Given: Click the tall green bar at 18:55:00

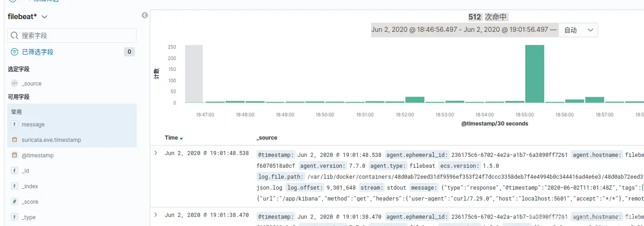Looking at the screenshot, I should 535,74.
